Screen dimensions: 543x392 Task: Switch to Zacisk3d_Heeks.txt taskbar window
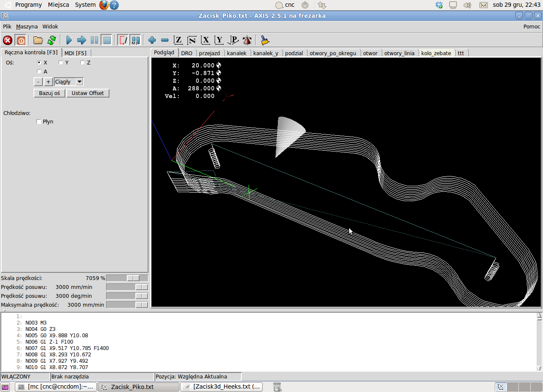tap(222, 387)
